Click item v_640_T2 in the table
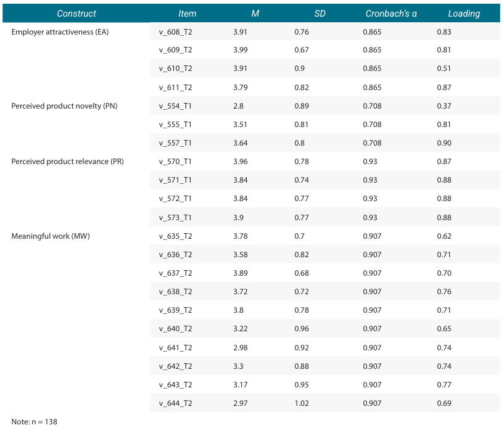Screen dimensions: 504x433 (175, 329)
